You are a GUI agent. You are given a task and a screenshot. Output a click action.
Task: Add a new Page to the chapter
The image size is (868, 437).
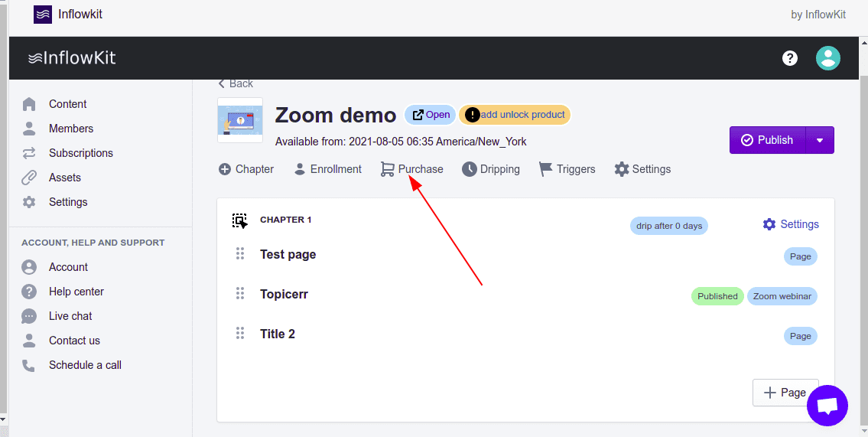pyautogui.click(x=785, y=393)
